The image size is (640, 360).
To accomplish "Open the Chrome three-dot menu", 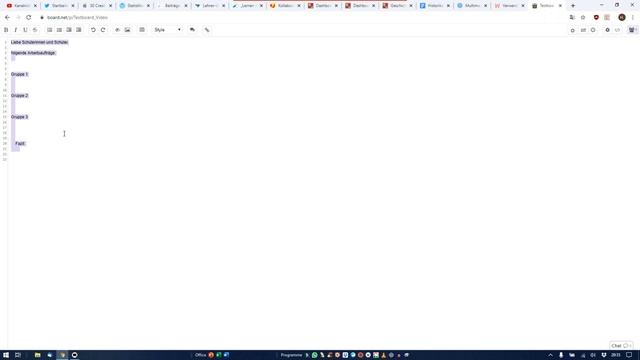I will click(633, 18).
